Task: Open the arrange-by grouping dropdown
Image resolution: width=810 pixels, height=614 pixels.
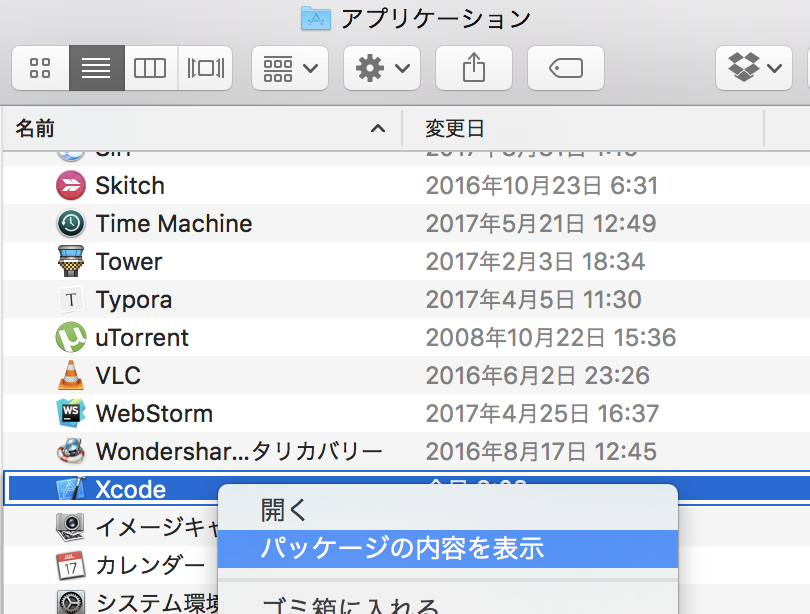Action: pyautogui.click(x=290, y=68)
